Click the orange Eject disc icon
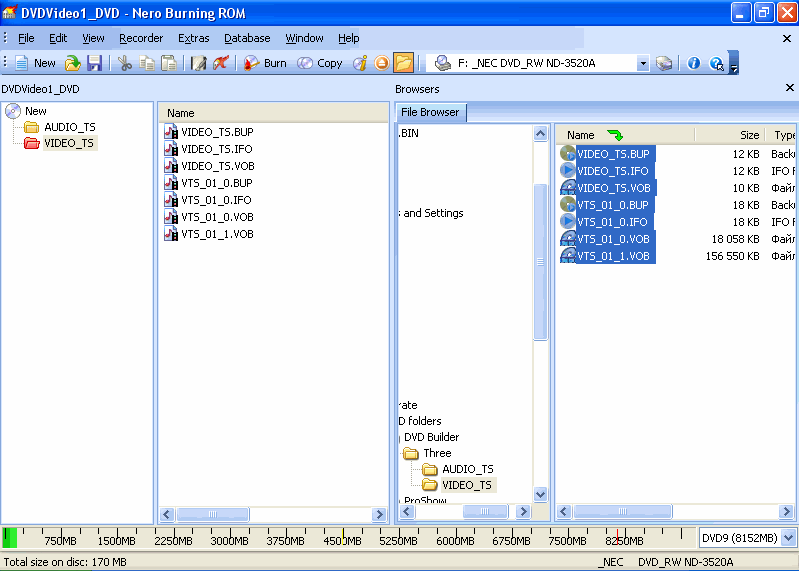The width and height of the screenshot is (799, 571). tap(382, 63)
